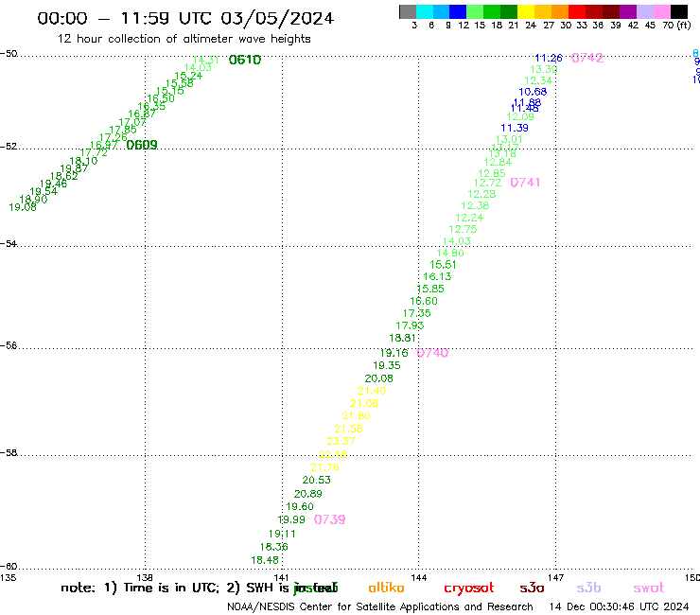Click the 15.51 wave height value
This screenshot has width=700, height=615.
[x=444, y=264]
